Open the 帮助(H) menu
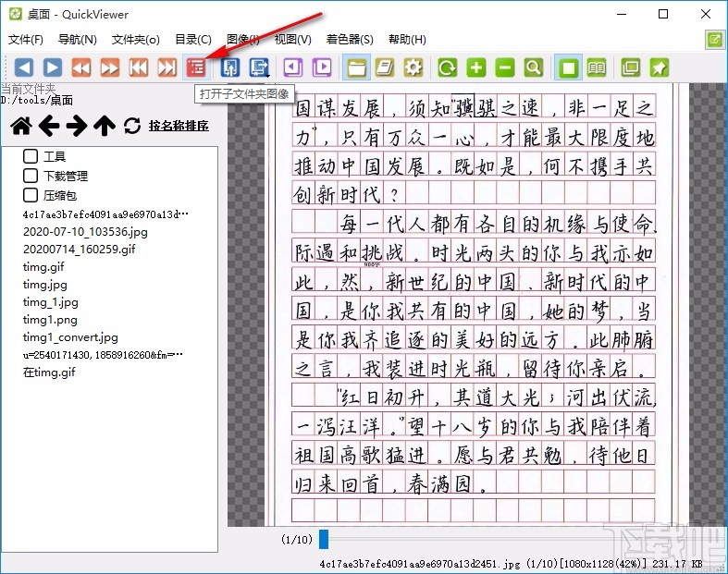The image size is (728, 574). tap(407, 40)
